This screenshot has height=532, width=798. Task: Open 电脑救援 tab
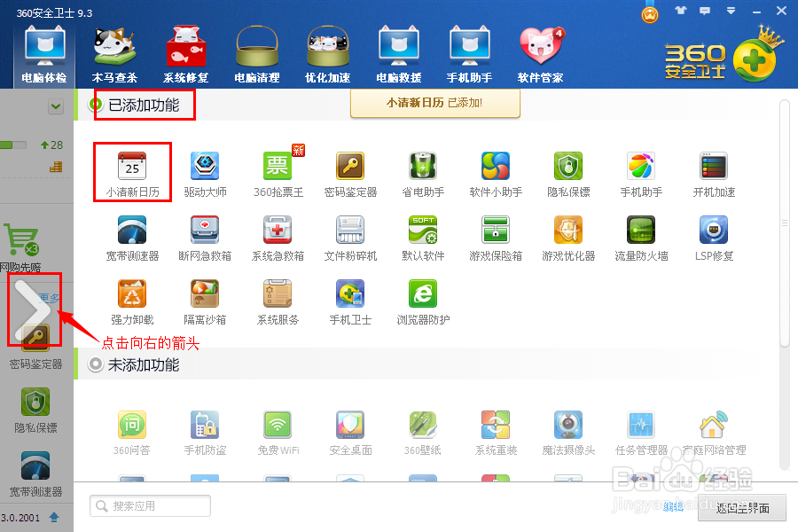[398, 56]
